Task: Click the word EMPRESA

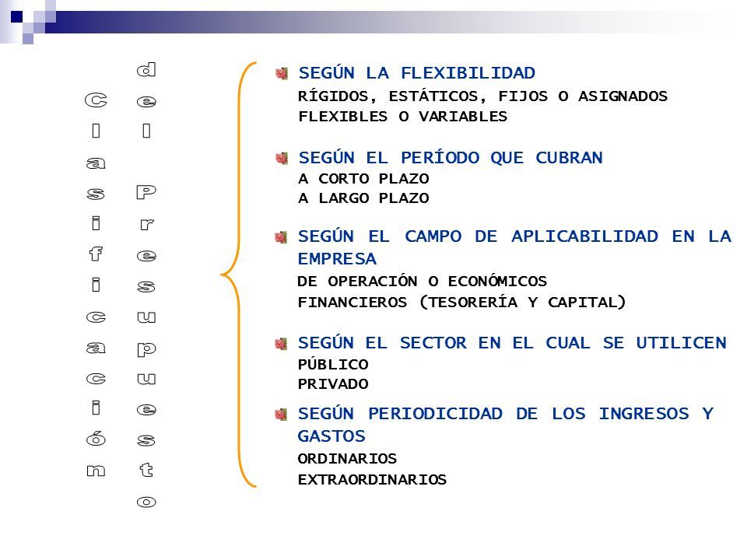Action: (x=337, y=258)
